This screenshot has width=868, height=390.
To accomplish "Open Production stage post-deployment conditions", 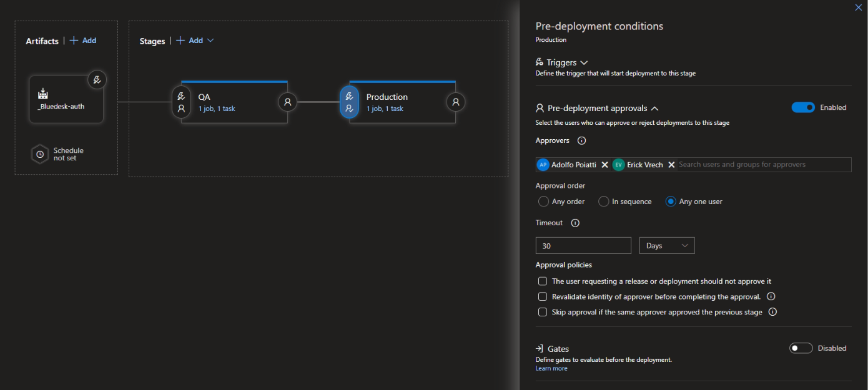I will [x=456, y=102].
